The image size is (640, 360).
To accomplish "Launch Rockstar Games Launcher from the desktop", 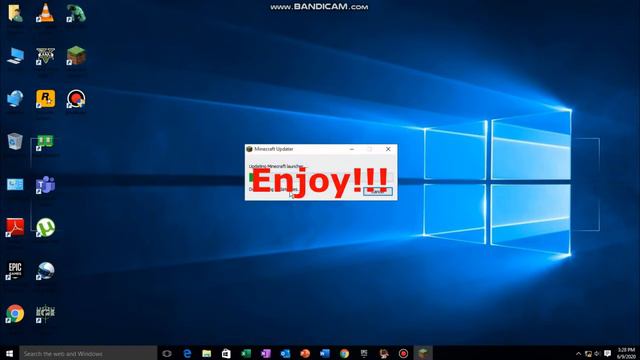I will click(x=45, y=99).
